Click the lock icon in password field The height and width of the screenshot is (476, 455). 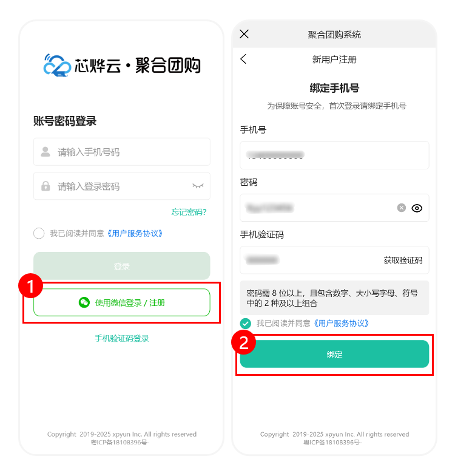(x=45, y=186)
